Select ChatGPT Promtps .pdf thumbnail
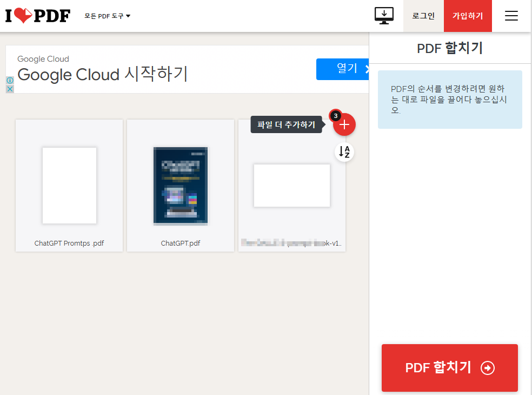The image size is (532, 395). pos(69,186)
